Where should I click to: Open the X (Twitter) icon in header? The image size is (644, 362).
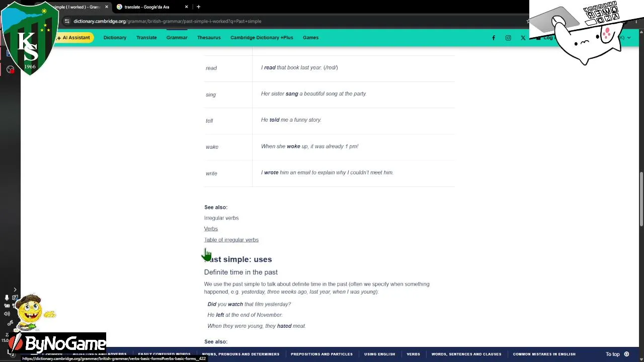coord(523,38)
